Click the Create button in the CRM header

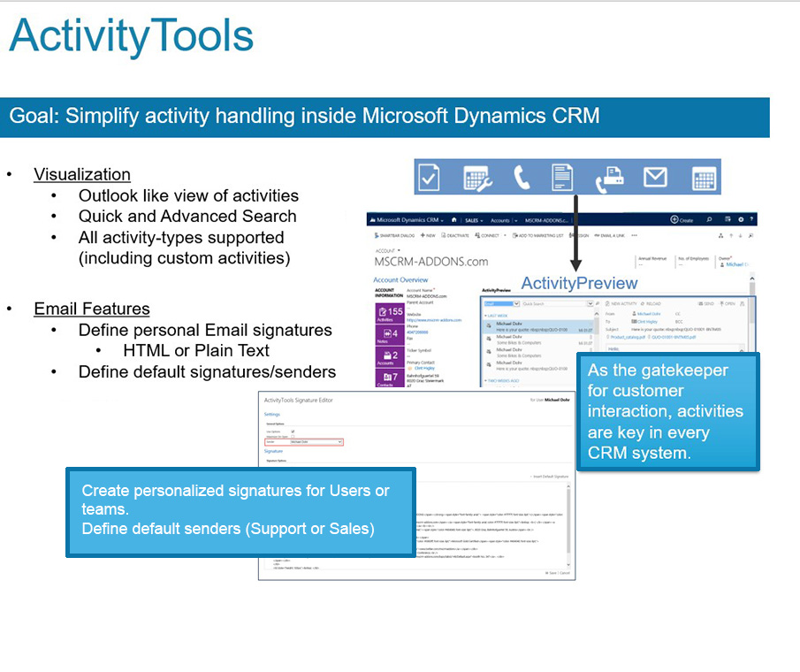[682, 219]
